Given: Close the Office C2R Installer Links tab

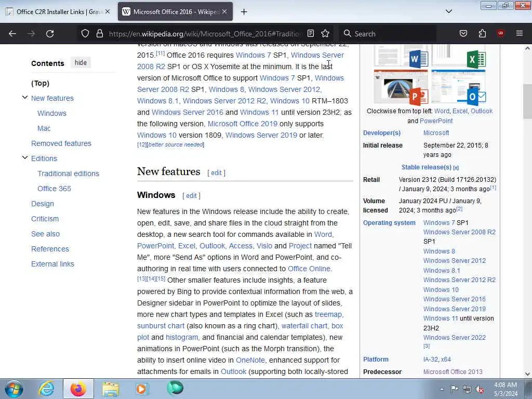Looking at the screenshot, I should pos(108,11).
